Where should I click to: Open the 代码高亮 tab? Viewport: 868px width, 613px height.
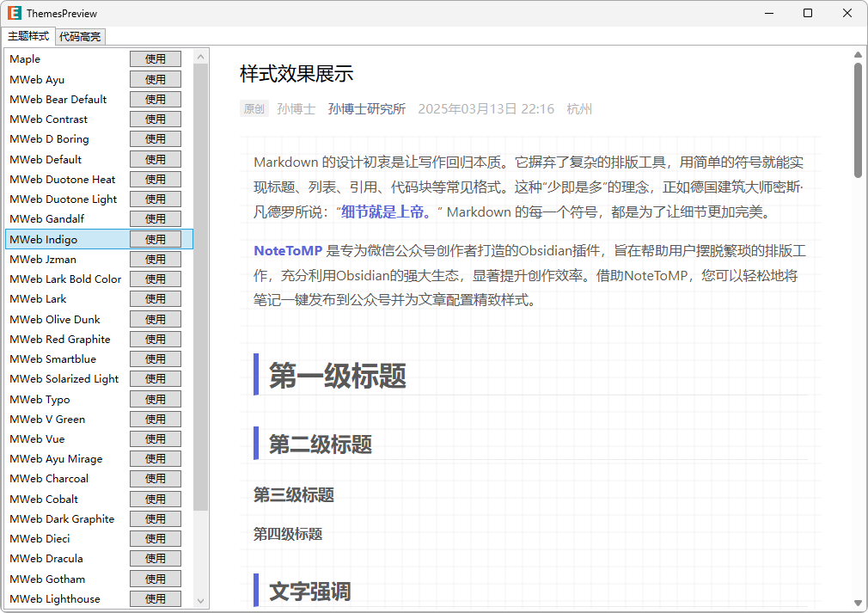pyautogui.click(x=80, y=37)
